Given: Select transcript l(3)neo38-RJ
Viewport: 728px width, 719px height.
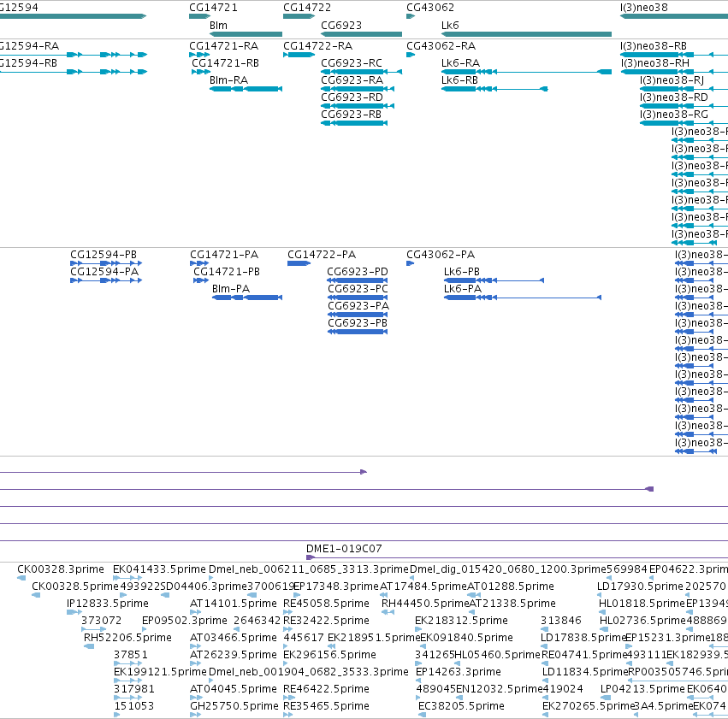Looking at the screenshot, I should pos(672,80).
